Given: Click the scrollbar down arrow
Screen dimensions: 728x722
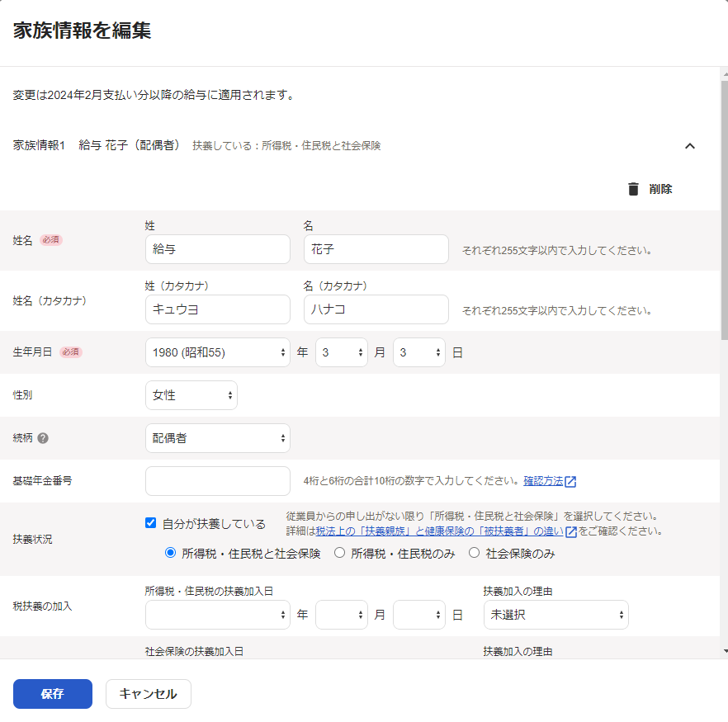Looking at the screenshot, I should [726, 652].
